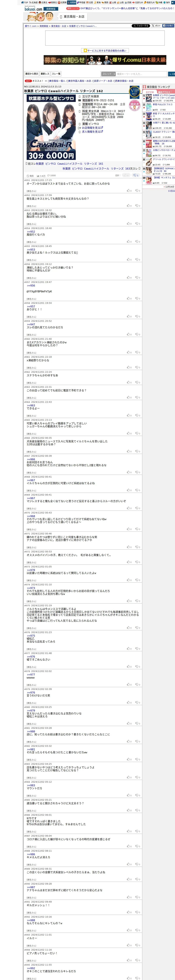175x980 pixels.
Task: Open the 北海道 region icon link
Action: [34, 2]
